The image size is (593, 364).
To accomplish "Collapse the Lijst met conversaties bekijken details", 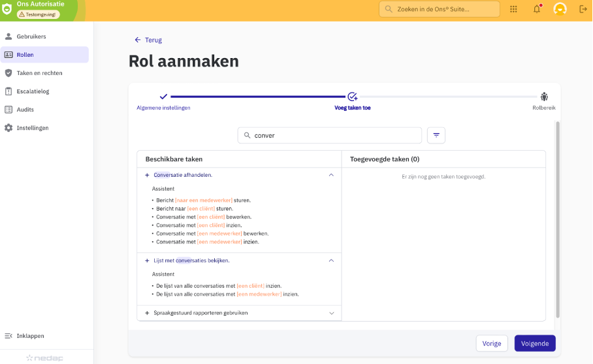I will tap(331, 260).
